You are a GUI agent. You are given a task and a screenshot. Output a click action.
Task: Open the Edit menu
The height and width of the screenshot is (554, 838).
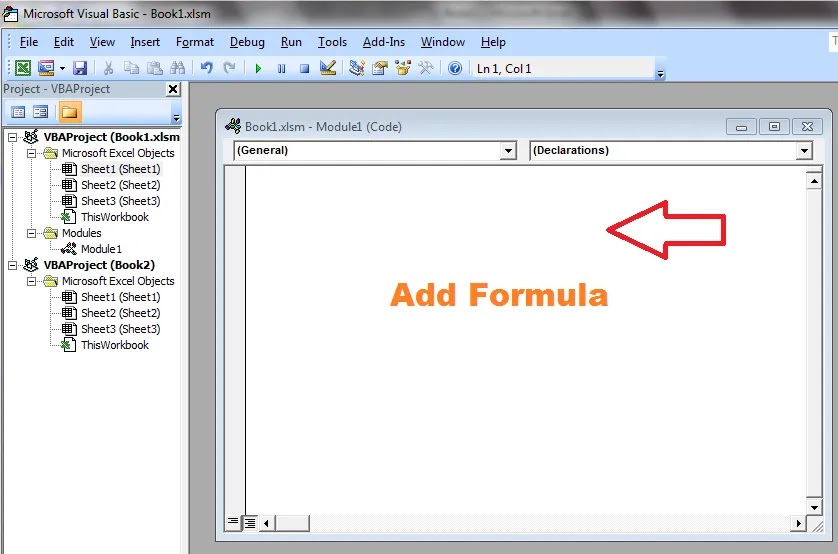click(x=64, y=42)
